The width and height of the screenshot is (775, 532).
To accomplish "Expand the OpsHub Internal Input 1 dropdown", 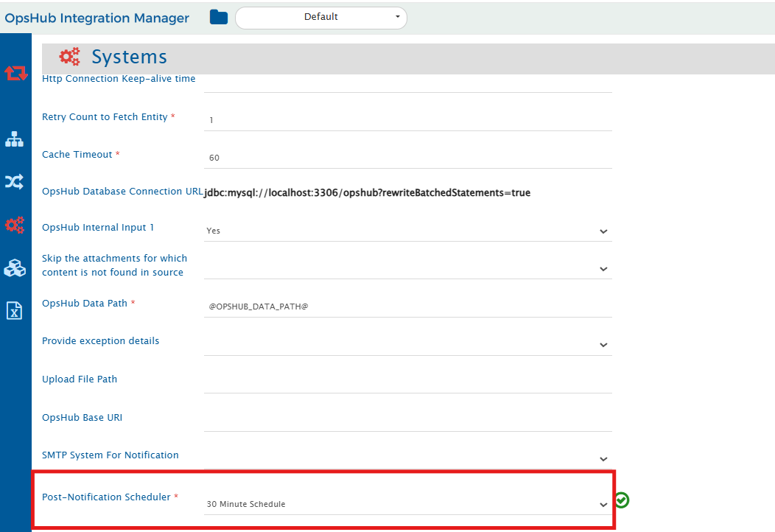I will (407, 231).
